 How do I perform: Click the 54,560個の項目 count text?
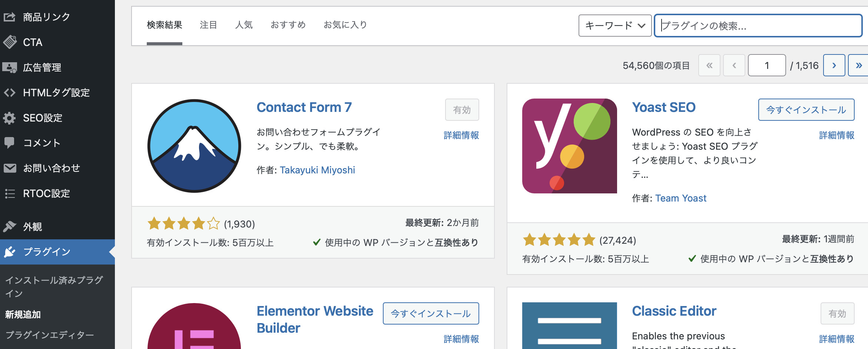pos(656,66)
